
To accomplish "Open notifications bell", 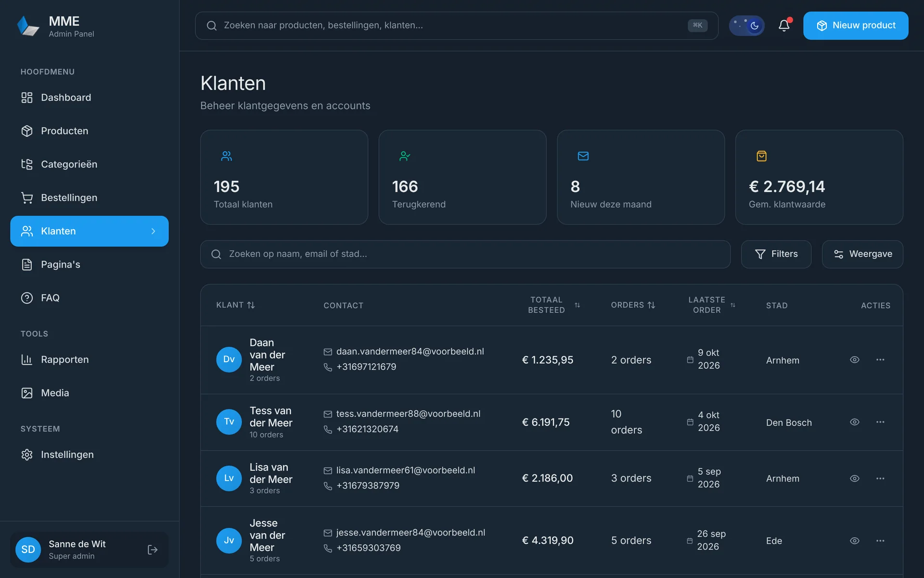I will [784, 26].
